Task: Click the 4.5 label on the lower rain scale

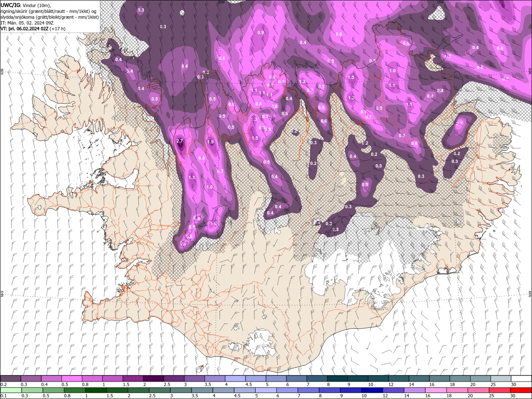Action: (238, 396)
